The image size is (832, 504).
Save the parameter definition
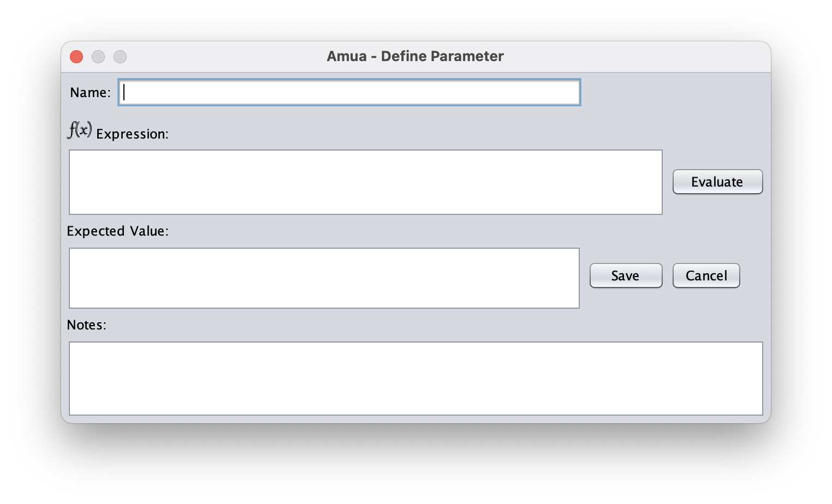pos(626,275)
